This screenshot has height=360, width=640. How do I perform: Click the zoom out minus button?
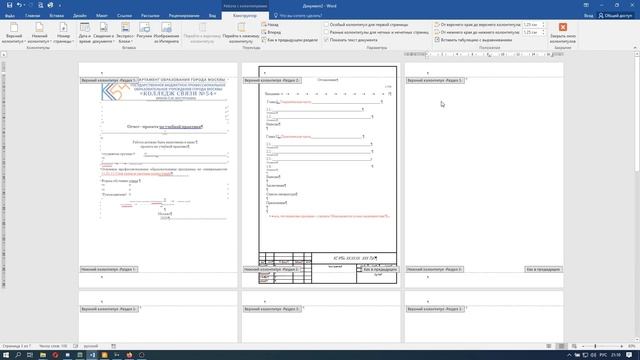[582, 346]
